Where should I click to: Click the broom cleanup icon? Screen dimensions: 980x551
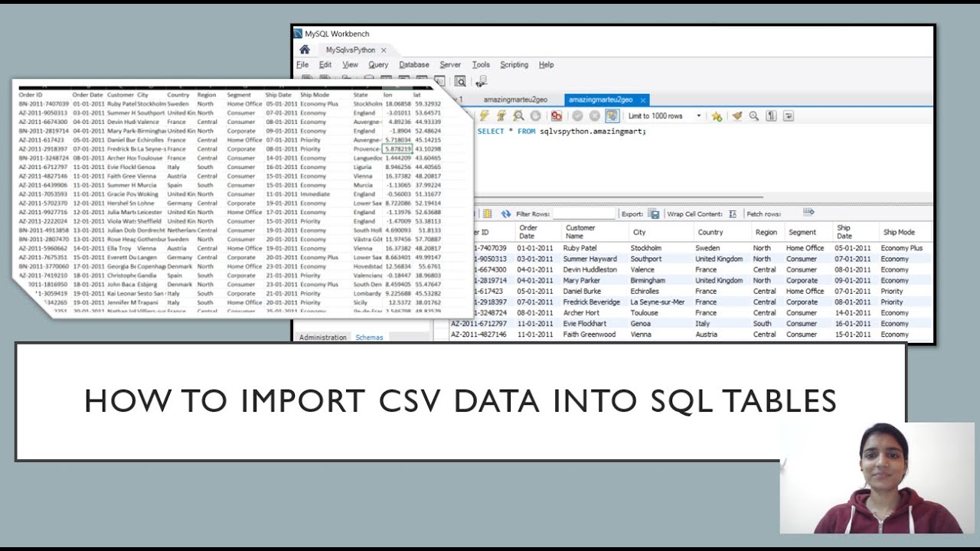[x=737, y=116]
